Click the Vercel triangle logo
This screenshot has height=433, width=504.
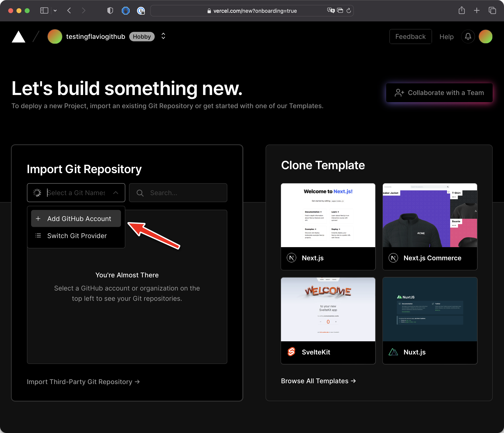pos(19,37)
